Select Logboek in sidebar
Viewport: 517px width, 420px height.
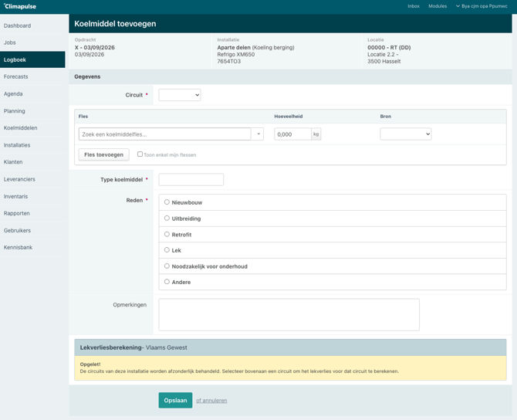(32, 59)
